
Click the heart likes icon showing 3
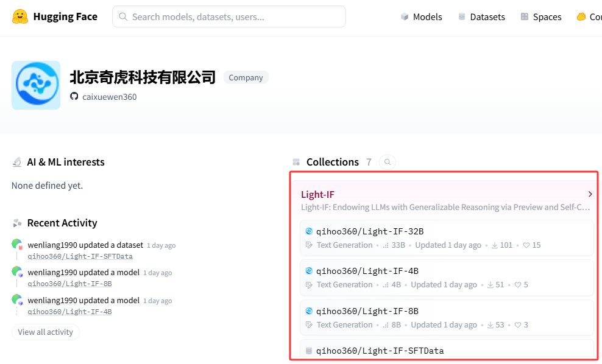[518, 325]
